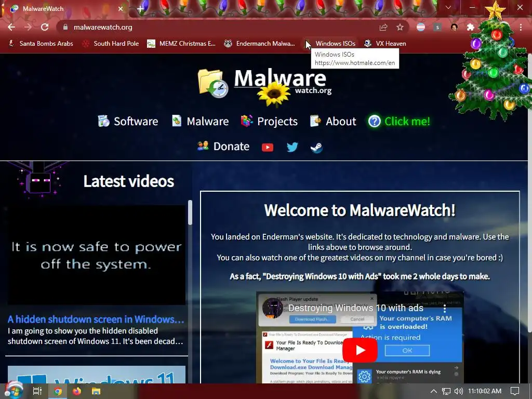
Task: Click the address bar with malwarewatch.org
Action: point(217,27)
